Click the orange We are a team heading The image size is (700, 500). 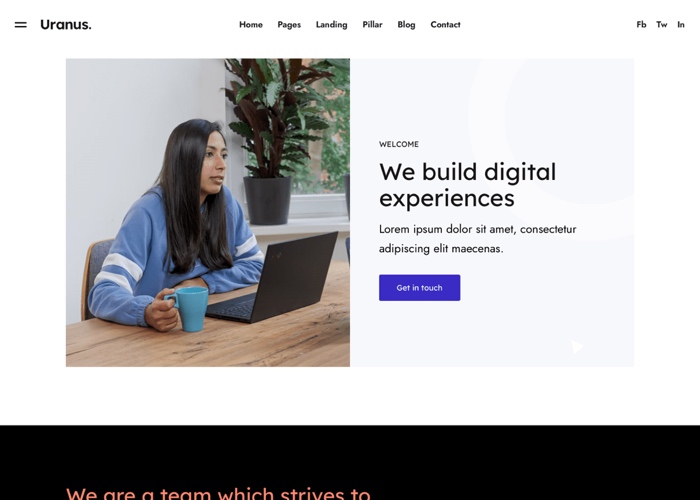[218, 494]
